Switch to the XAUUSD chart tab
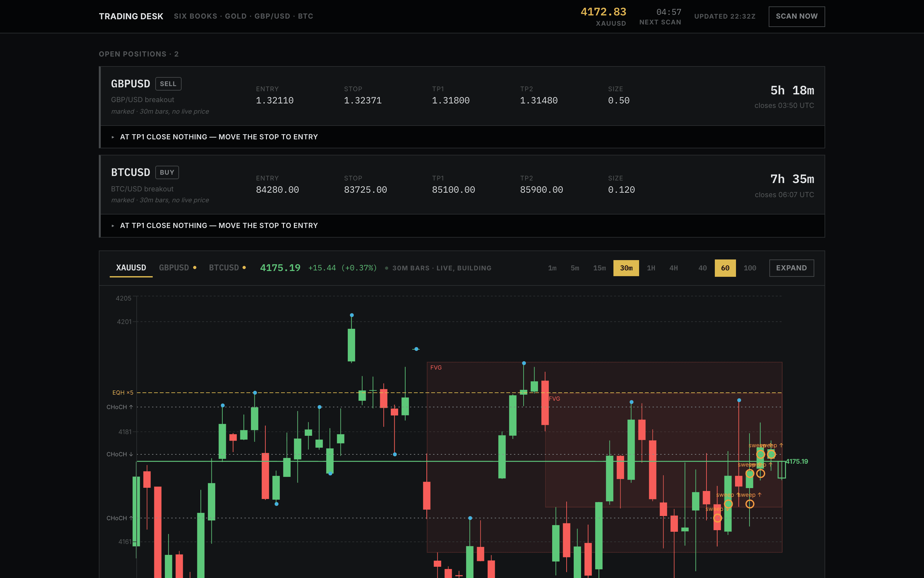924x578 pixels. pos(131,268)
